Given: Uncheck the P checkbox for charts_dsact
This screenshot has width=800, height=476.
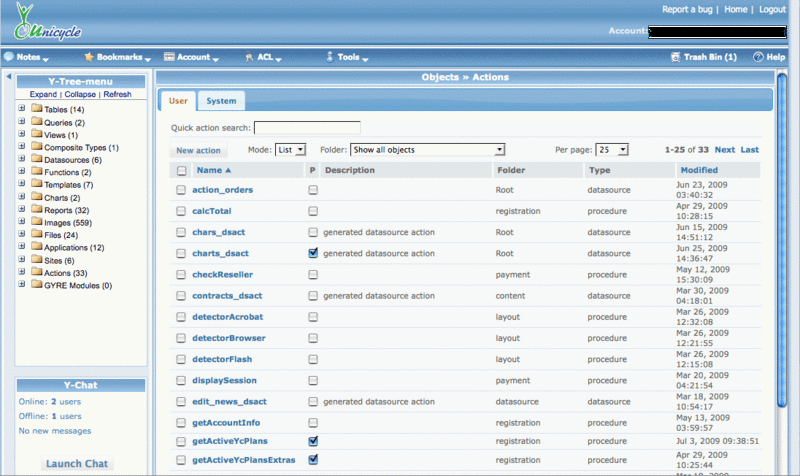Looking at the screenshot, I should (313, 254).
